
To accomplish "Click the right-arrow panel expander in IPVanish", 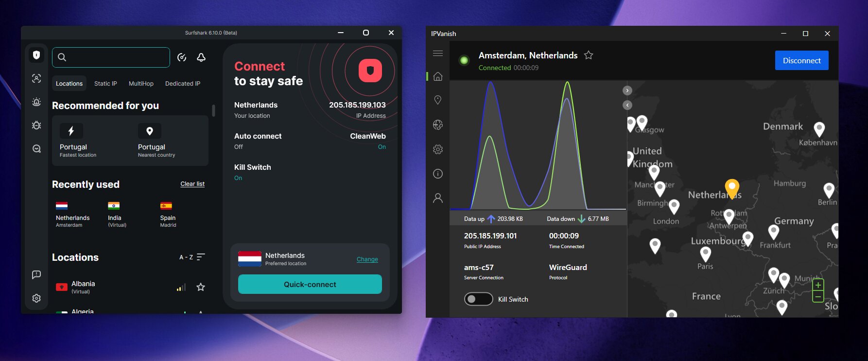I will (627, 90).
